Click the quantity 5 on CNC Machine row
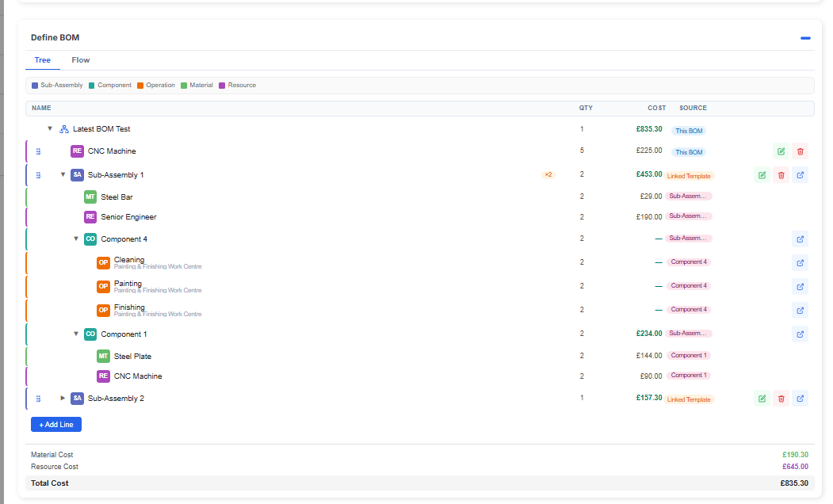 (x=582, y=151)
